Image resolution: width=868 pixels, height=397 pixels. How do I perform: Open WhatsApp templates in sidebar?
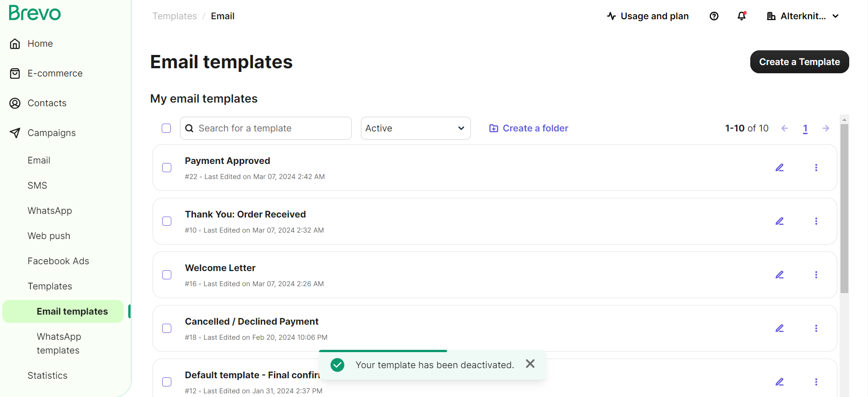point(59,343)
